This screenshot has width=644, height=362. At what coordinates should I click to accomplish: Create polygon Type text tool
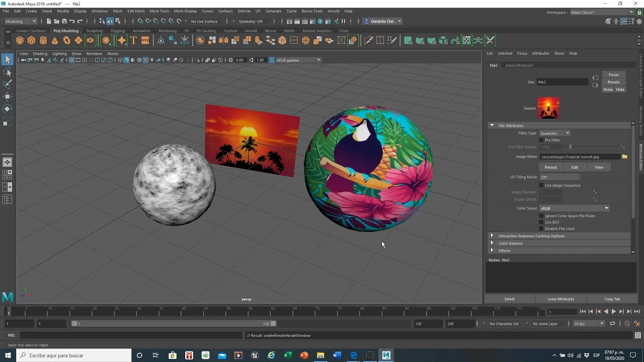coord(133,40)
